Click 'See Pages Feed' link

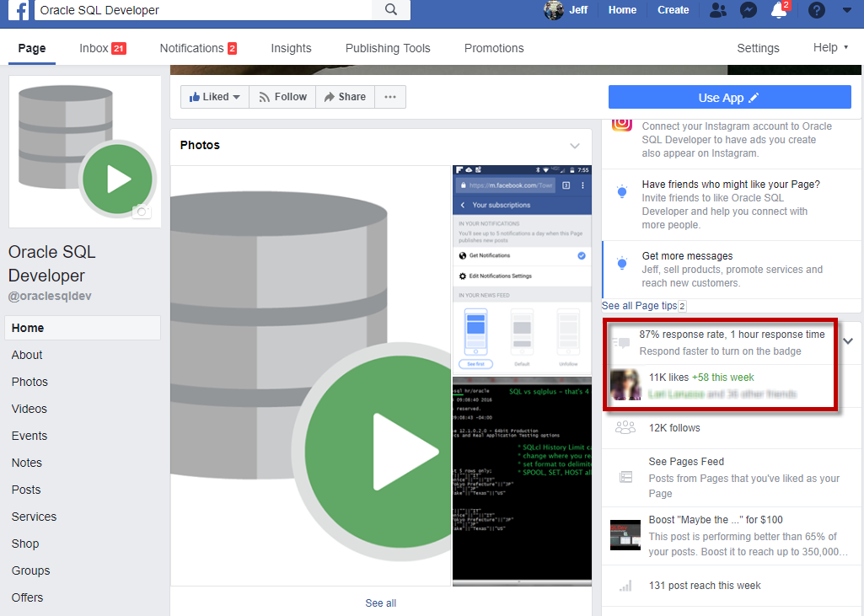point(686,462)
